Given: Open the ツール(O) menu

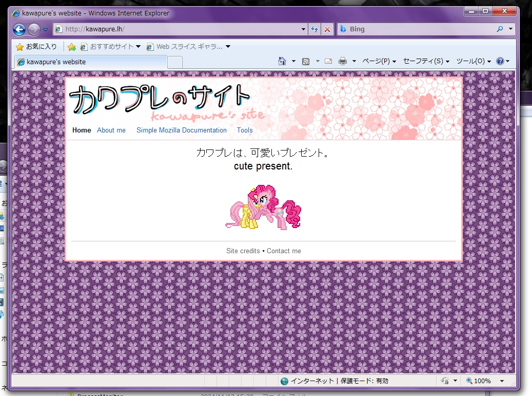Looking at the screenshot, I should coord(474,61).
